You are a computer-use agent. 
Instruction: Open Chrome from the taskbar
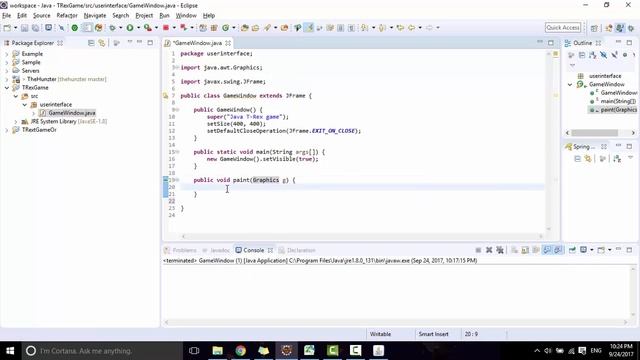240,351
